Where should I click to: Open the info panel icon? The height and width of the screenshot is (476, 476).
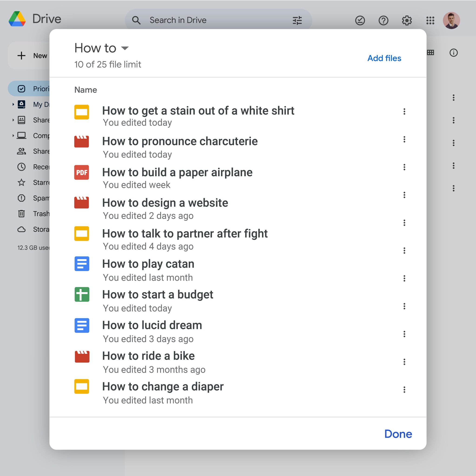pyautogui.click(x=454, y=53)
